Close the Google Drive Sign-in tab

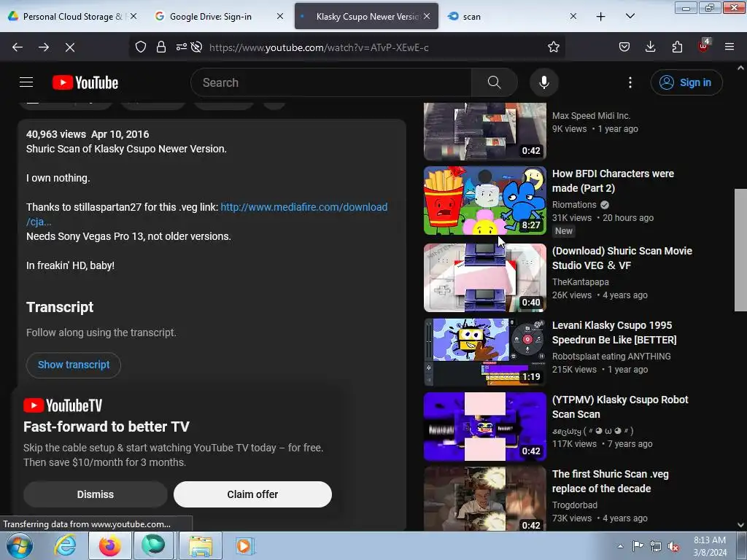tap(280, 16)
